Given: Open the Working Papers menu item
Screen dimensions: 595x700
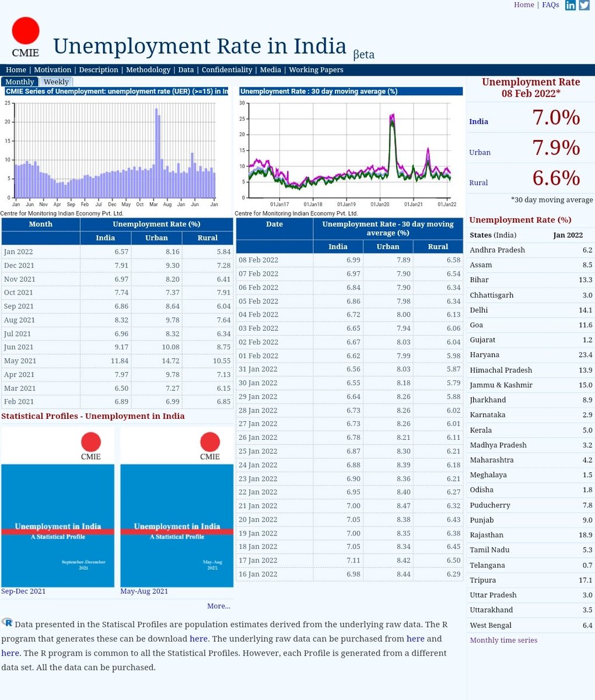Looking at the screenshot, I should tap(316, 70).
